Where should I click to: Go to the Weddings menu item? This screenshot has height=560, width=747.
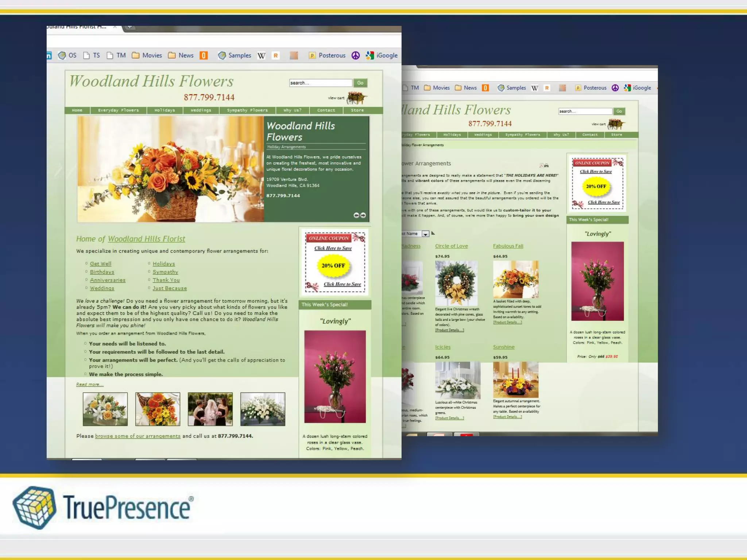(201, 110)
